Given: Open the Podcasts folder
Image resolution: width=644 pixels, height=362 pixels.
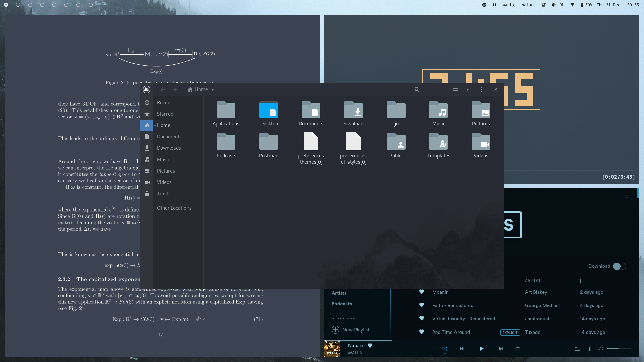Looking at the screenshot, I should coord(226,145).
